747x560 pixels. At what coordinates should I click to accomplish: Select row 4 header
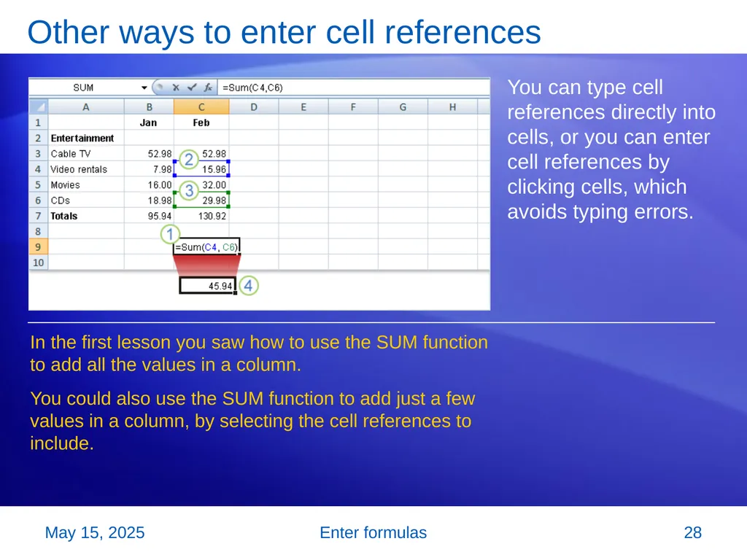[39, 169]
